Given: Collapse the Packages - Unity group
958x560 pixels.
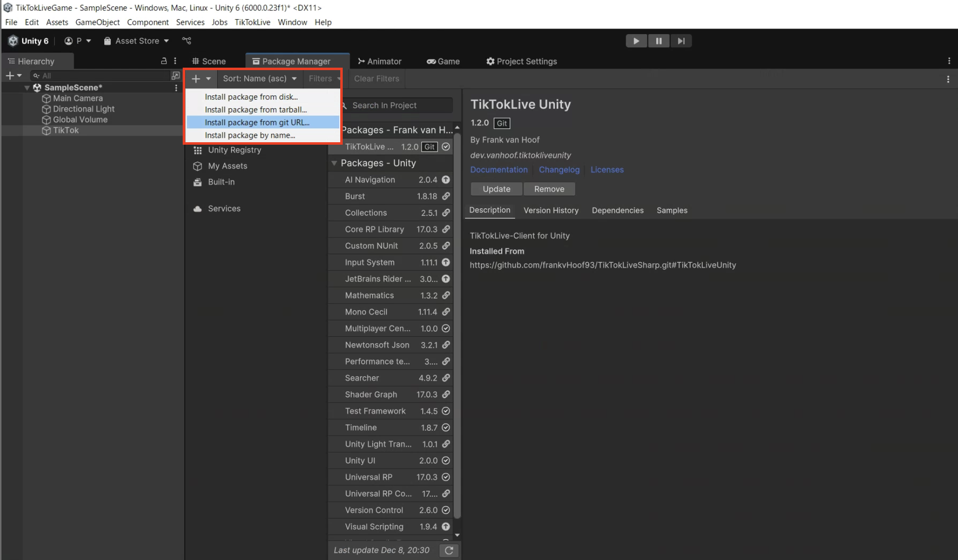Looking at the screenshot, I should pyautogui.click(x=334, y=163).
